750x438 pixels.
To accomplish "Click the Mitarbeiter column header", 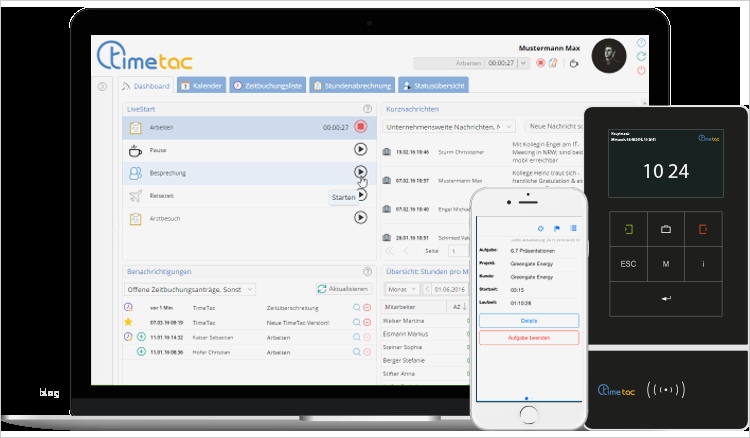I will [414, 307].
